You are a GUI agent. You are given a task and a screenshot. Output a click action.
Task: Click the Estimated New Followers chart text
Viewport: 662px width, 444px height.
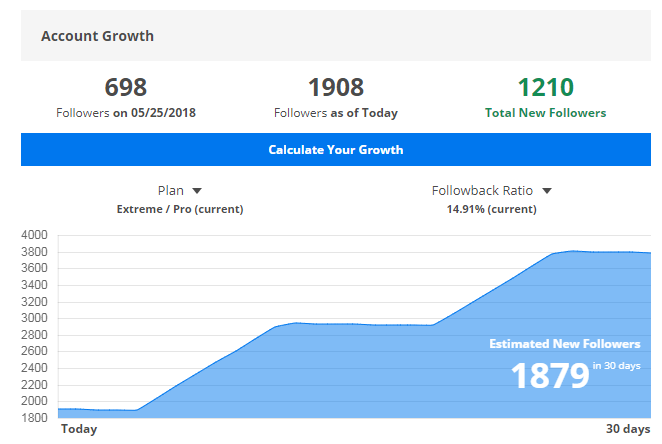click(564, 344)
